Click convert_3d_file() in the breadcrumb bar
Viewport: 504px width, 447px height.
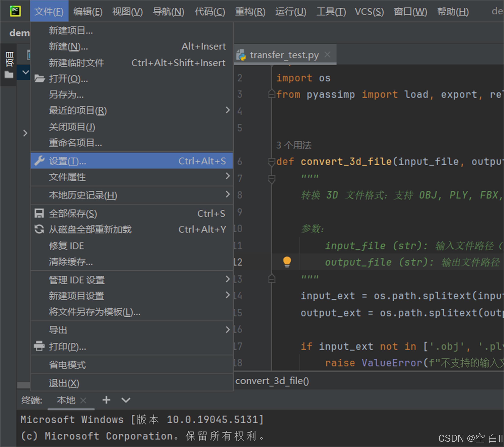272,381
